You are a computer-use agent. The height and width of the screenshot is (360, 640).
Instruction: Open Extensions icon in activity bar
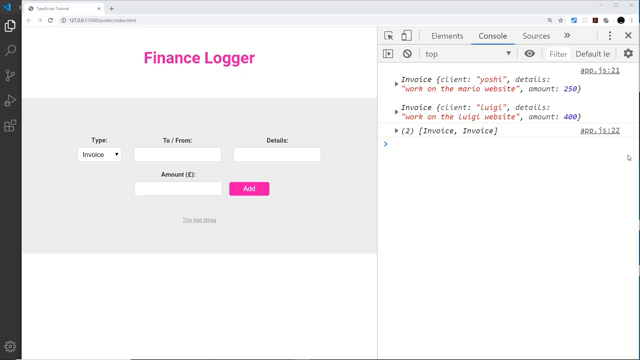click(x=10, y=126)
